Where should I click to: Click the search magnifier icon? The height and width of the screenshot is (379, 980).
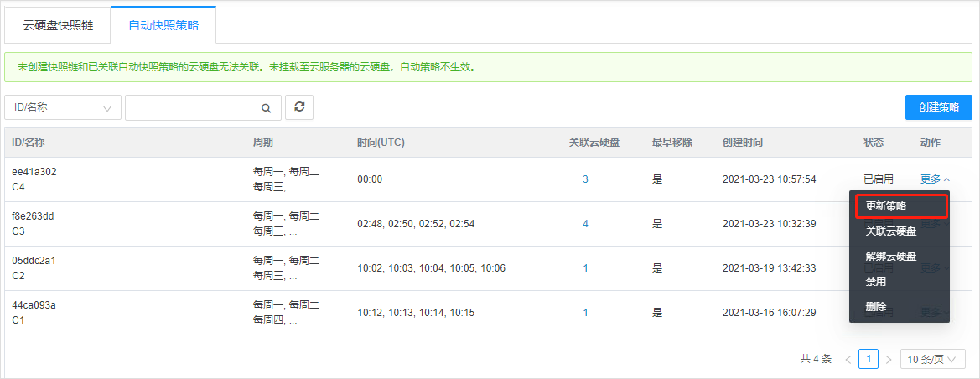pos(267,107)
